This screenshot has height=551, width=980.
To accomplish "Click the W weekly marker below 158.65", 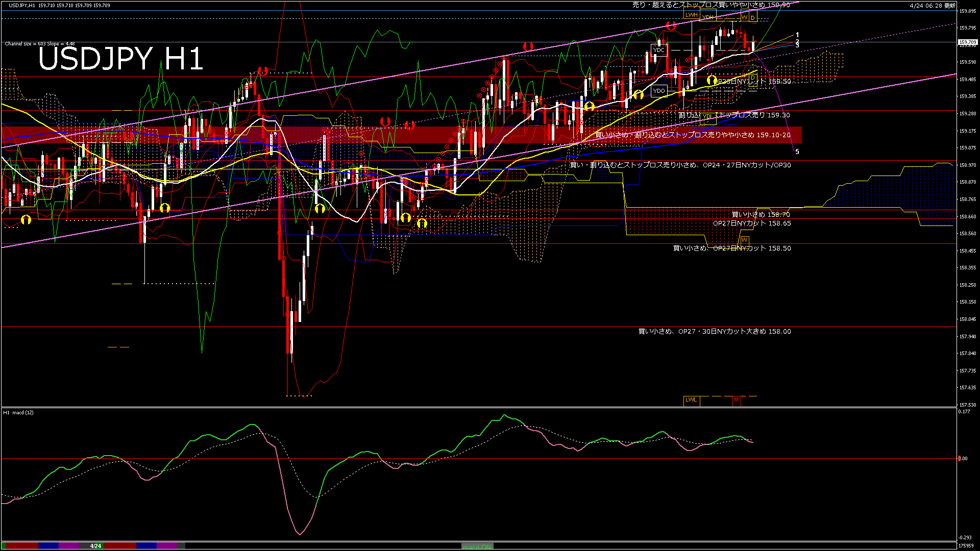I will click(x=744, y=240).
